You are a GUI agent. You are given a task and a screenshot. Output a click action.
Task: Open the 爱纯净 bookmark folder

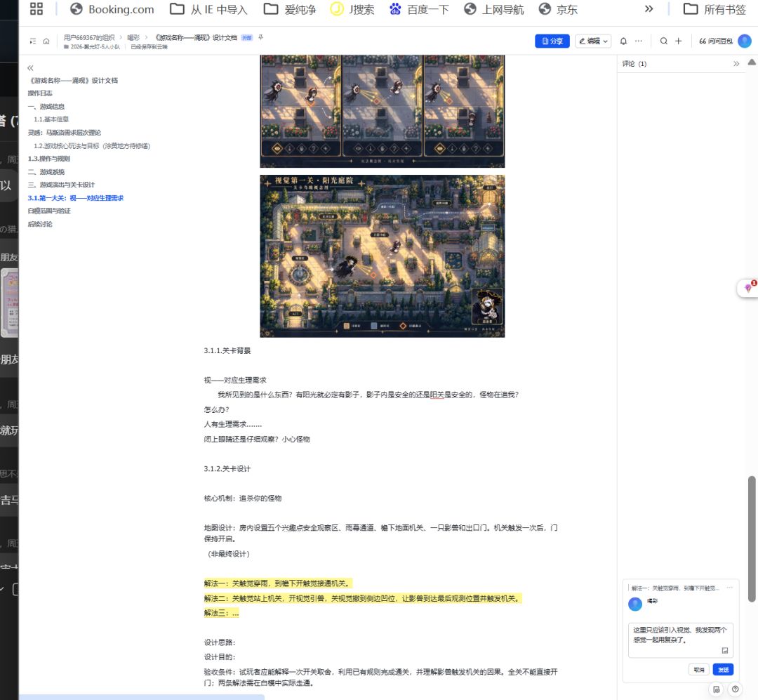point(290,9)
